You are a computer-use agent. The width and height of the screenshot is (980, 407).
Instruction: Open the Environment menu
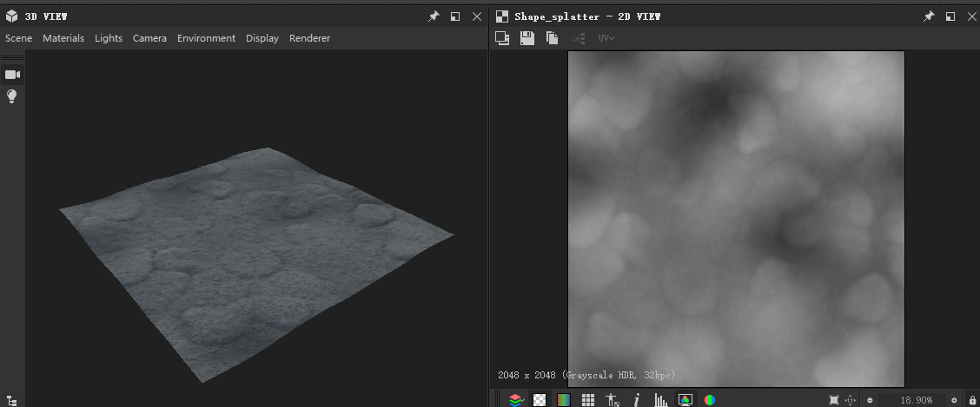tap(206, 38)
